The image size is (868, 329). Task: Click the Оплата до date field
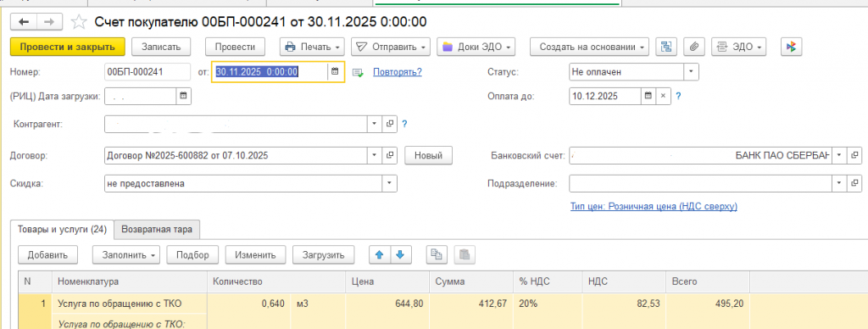pos(605,96)
